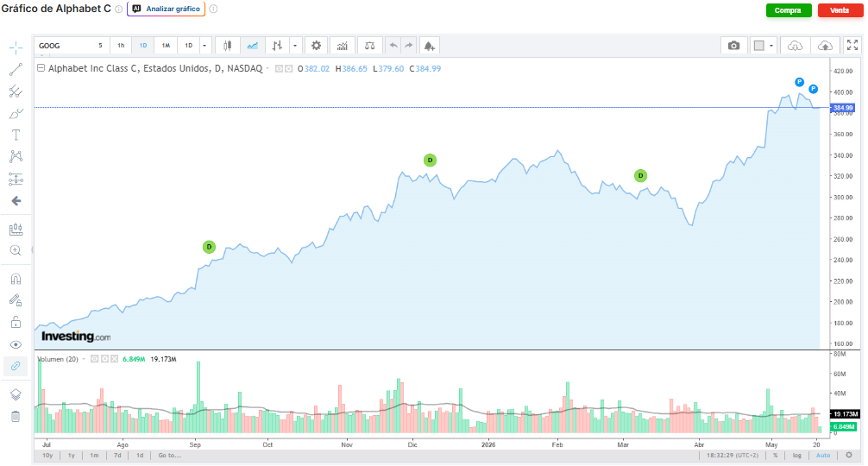Toggle visibility of Alphabet series eye

click(x=280, y=69)
